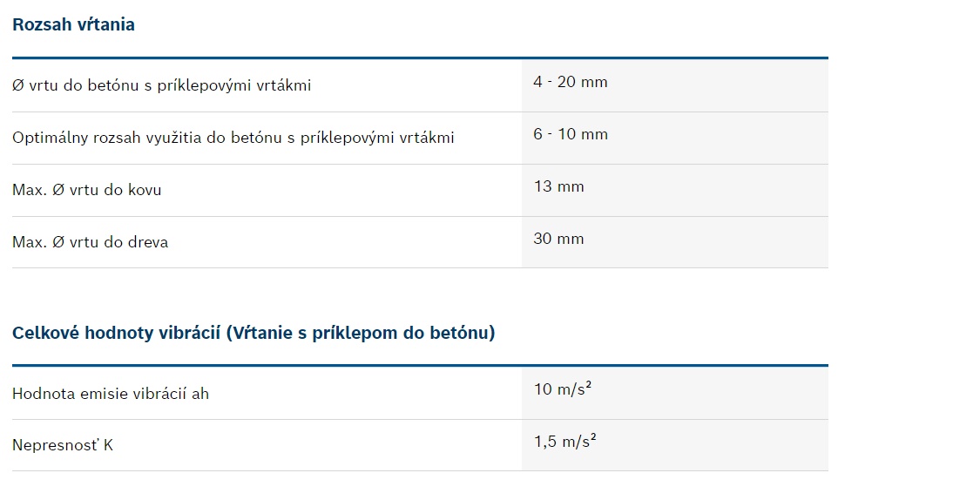Select the 13 mm value cell
980x500 pixels.
click(675, 191)
